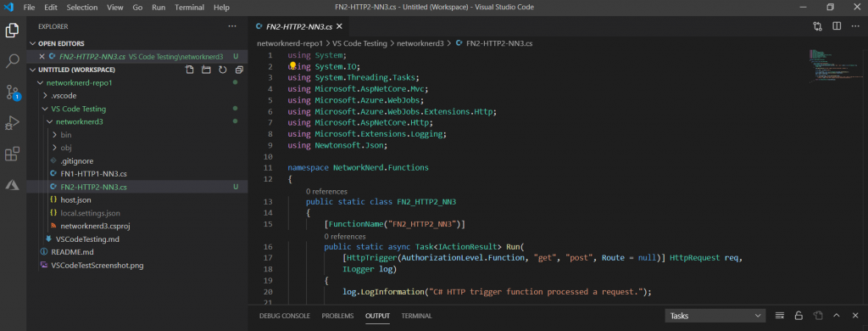Click 0 references above Run method
The width and height of the screenshot is (868, 331).
(x=345, y=237)
